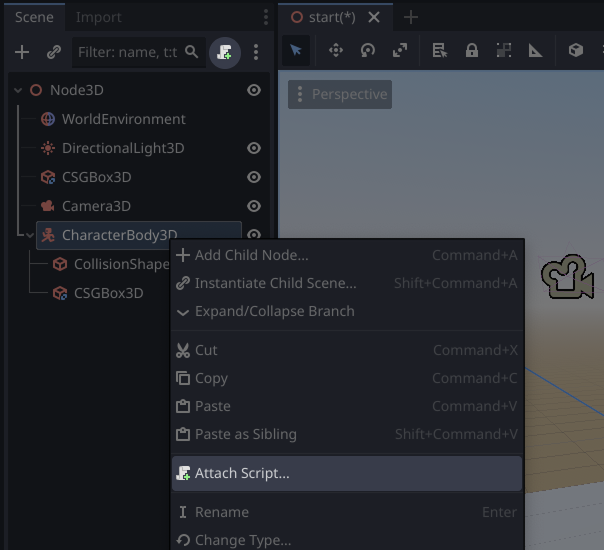Activate the Rotate mode tool

coord(368,51)
